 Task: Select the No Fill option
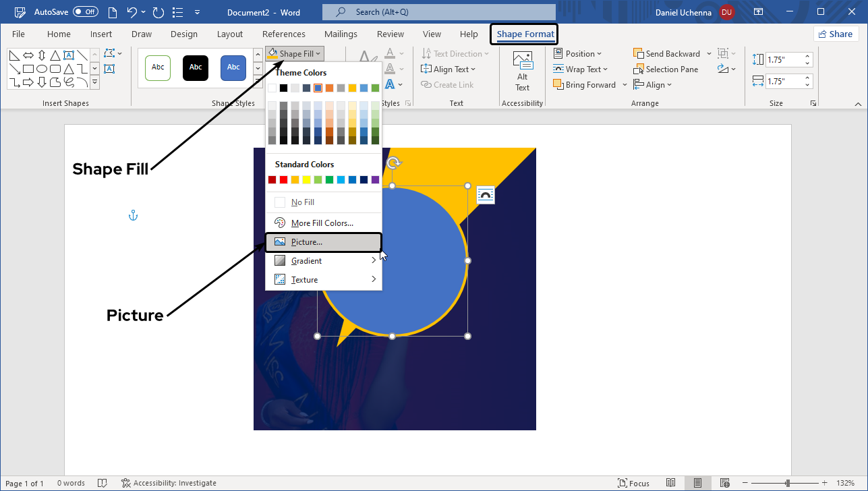pyautogui.click(x=302, y=202)
